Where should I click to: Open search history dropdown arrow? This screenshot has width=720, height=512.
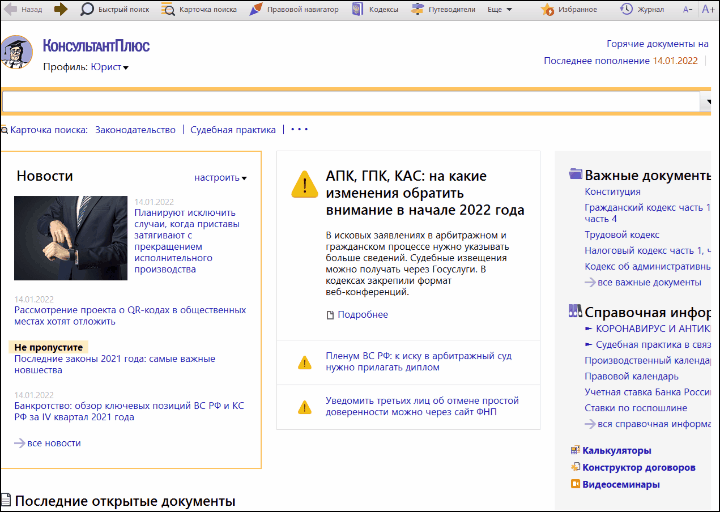(x=707, y=101)
